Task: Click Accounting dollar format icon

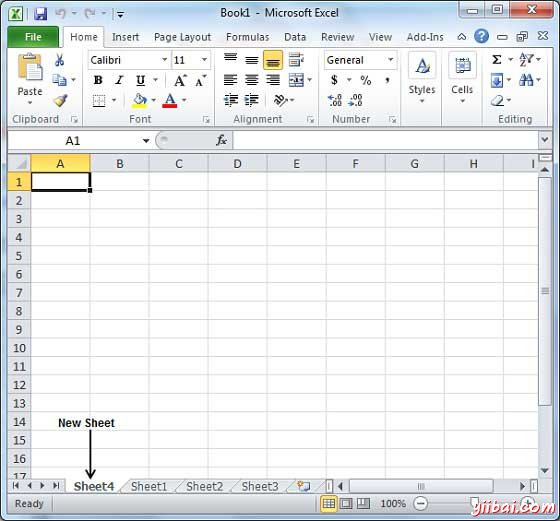Action: (334, 80)
